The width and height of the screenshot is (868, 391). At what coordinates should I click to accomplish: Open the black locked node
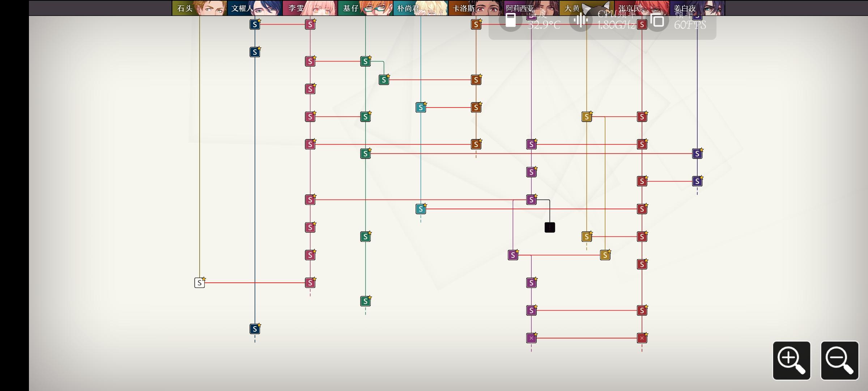[x=550, y=227]
